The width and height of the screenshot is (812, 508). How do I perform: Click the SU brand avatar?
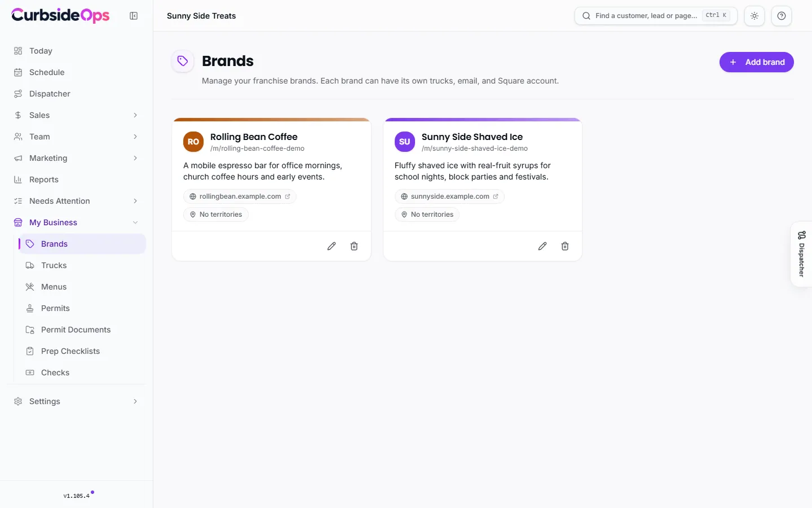point(405,142)
